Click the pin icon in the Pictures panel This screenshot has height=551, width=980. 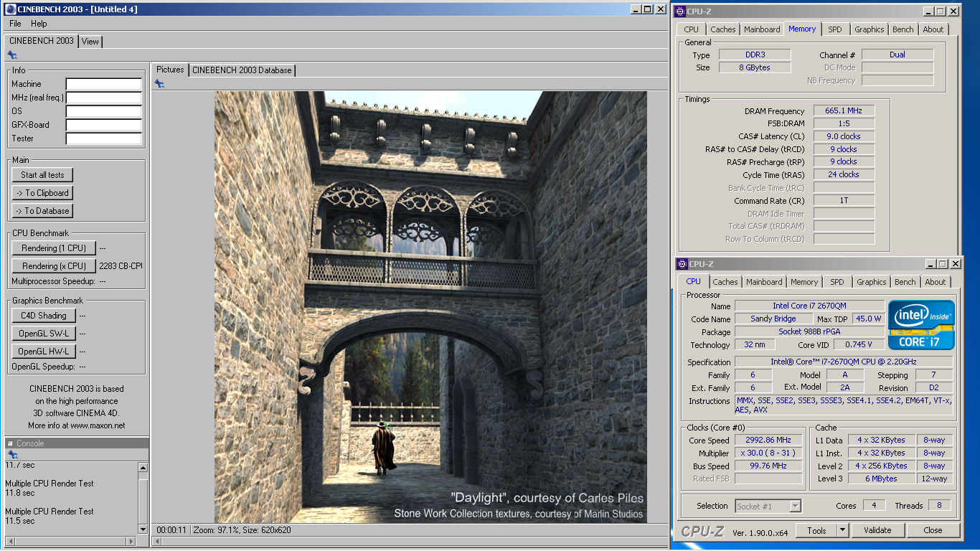pyautogui.click(x=159, y=84)
